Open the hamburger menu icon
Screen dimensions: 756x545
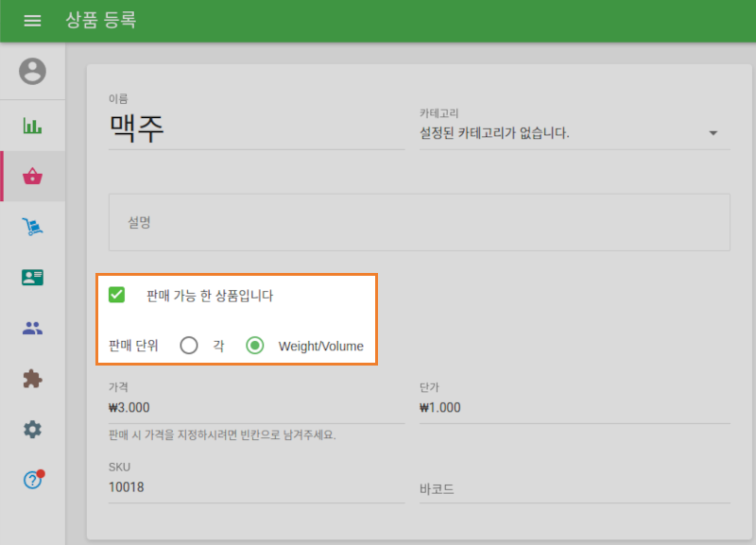coord(32,21)
